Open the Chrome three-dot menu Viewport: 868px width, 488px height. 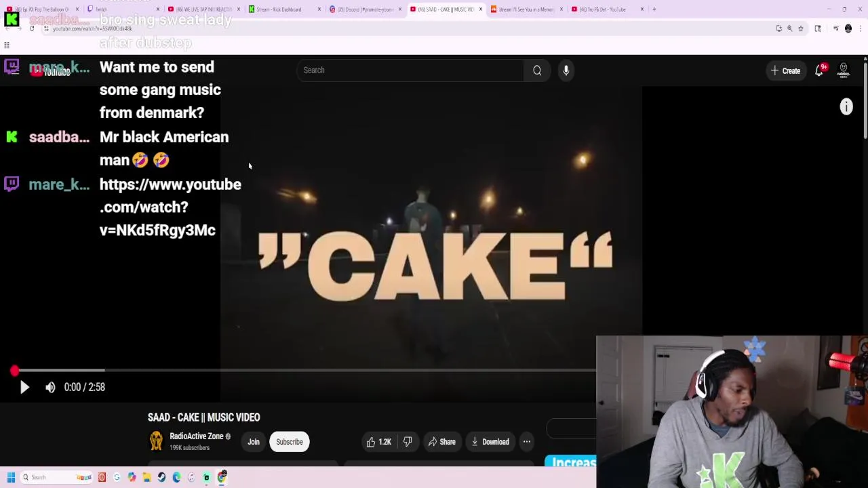(861, 28)
